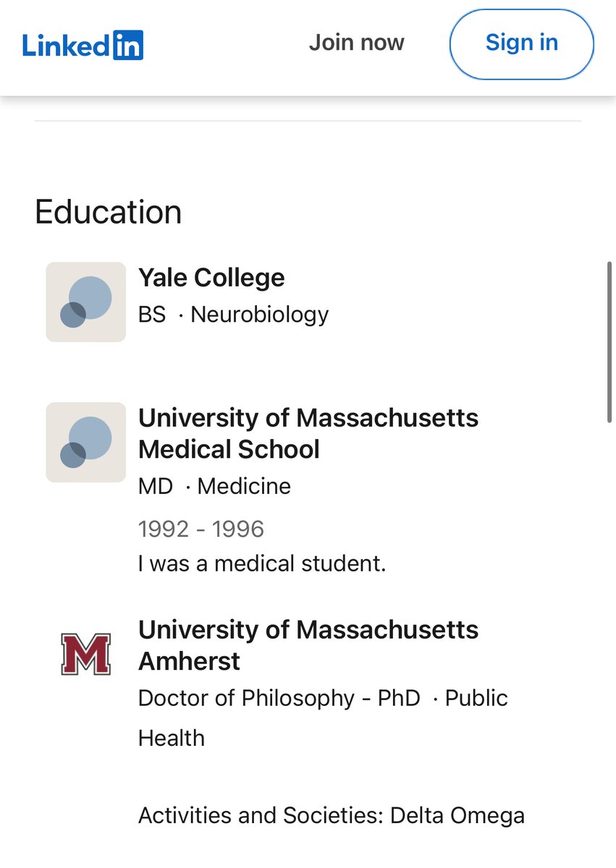The height and width of the screenshot is (868, 616).
Task: Click the maroon UMass Amherst M logo
Action: pyautogui.click(x=85, y=654)
